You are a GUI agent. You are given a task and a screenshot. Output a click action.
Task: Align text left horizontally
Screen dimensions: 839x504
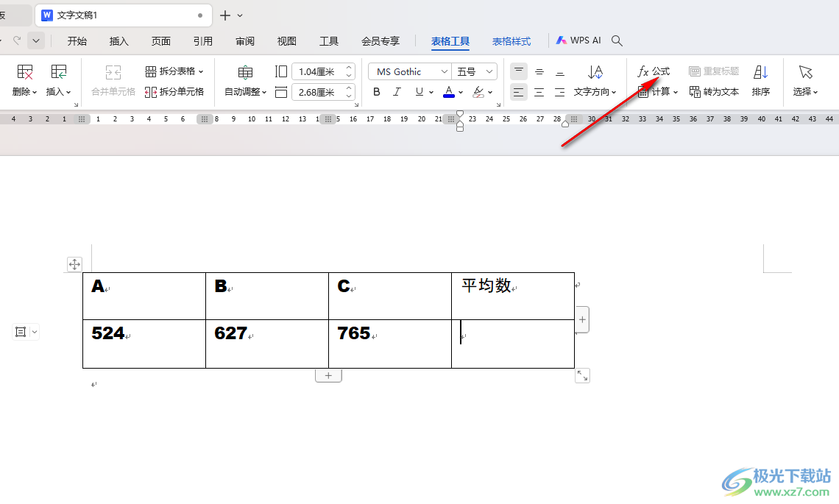(519, 92)
